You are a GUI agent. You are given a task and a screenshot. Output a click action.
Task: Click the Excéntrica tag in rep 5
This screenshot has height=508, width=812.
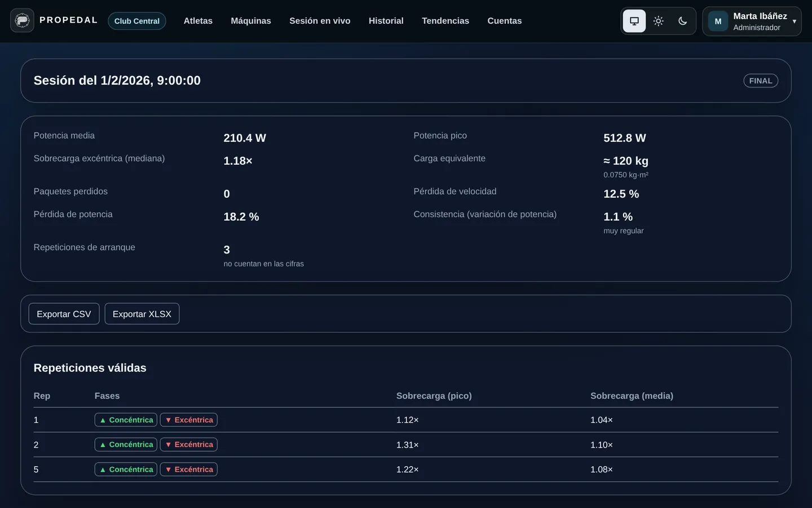point(189,470)
